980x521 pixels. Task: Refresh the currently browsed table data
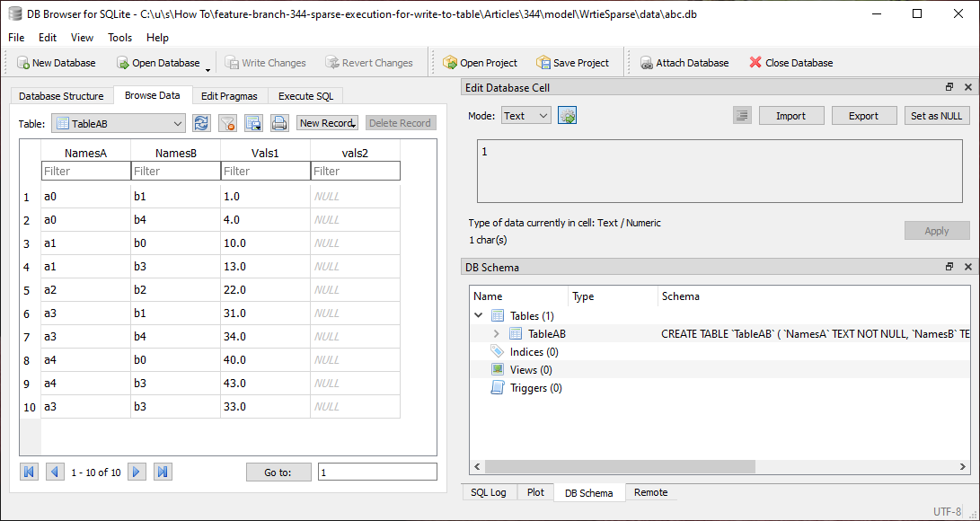pos(201,123)
